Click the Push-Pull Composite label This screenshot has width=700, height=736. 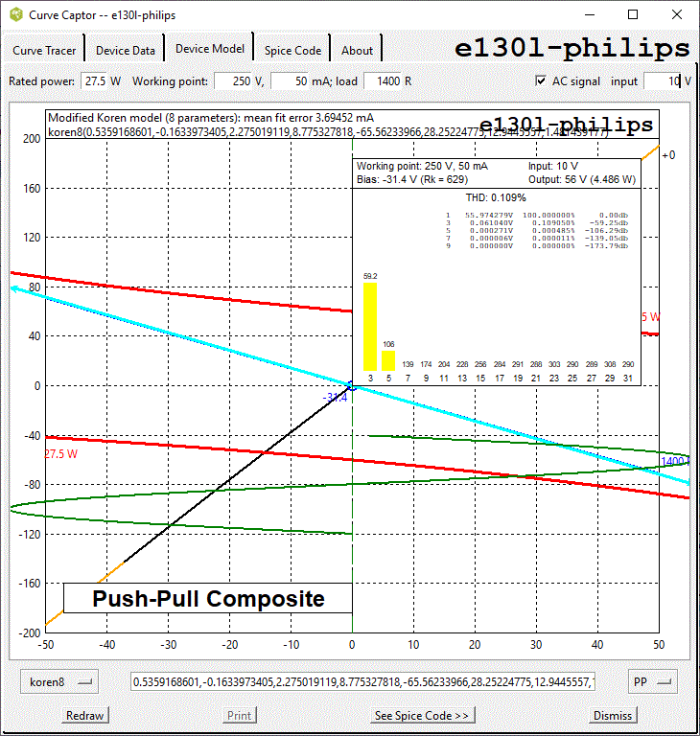[x=208, y=598]
